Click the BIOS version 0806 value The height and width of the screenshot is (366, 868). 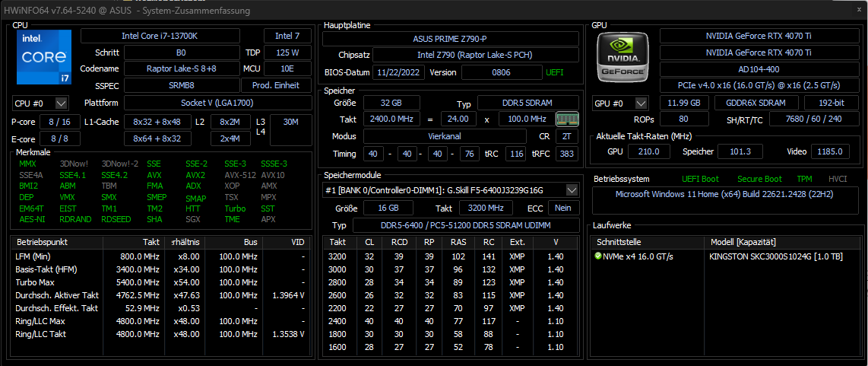tap(502, 72)
